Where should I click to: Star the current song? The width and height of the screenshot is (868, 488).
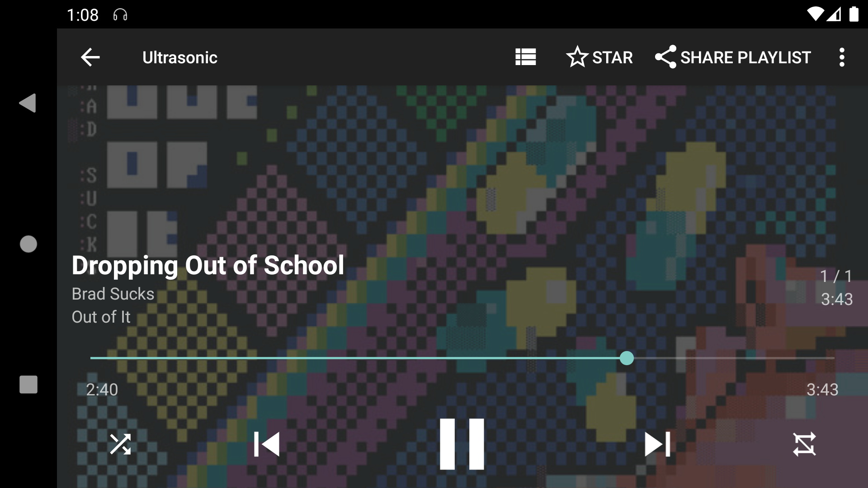[x=599, y=57]
